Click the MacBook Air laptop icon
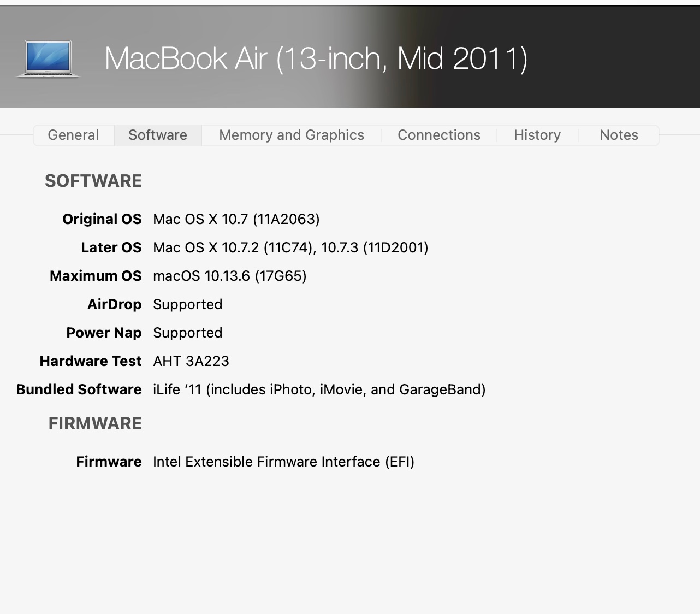The height and width of the screenshot is (614, 700). (x=48, y=58)
